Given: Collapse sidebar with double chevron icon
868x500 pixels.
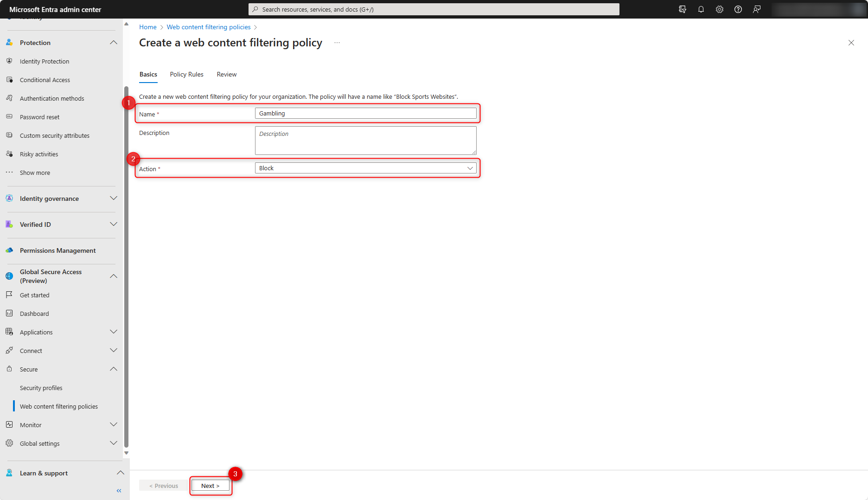Looking at the screenshot, I should coord(119,490).
